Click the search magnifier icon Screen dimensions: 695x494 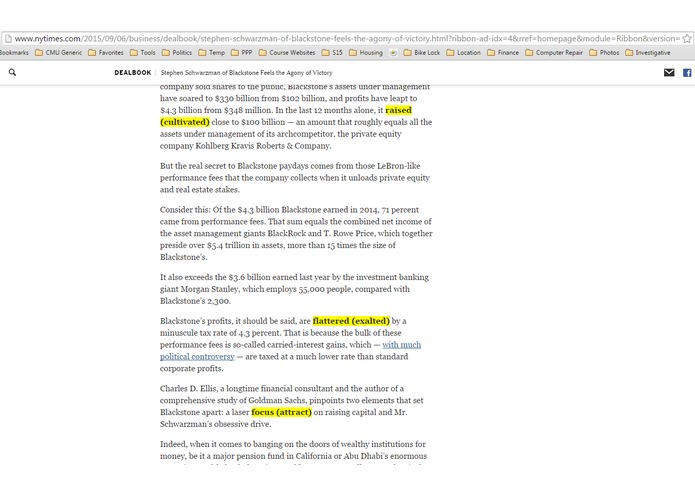click(x=12, y=72)
